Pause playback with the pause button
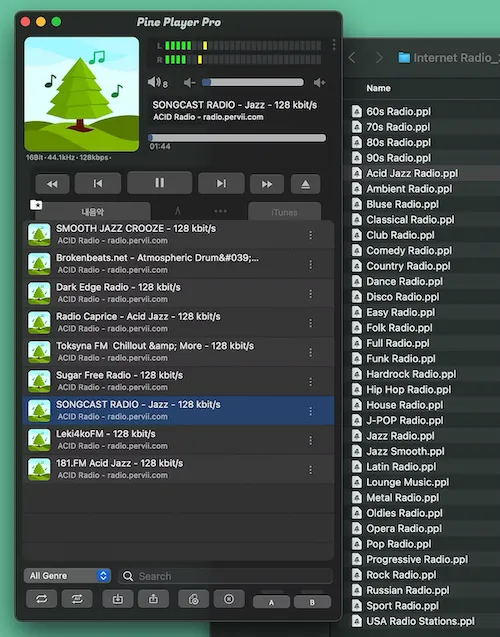Image resolution: width=500 pixels, height=637 pixels. tap(159, 183)
